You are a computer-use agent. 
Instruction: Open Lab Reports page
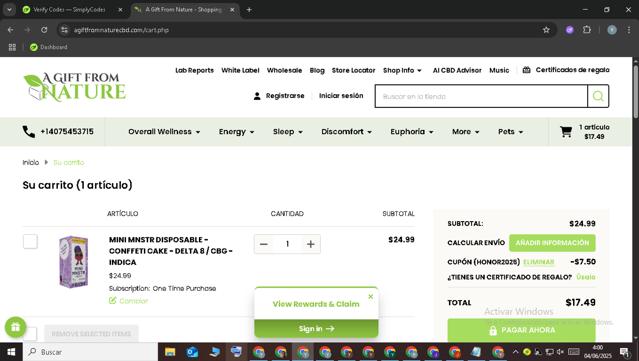click(194, 70)
